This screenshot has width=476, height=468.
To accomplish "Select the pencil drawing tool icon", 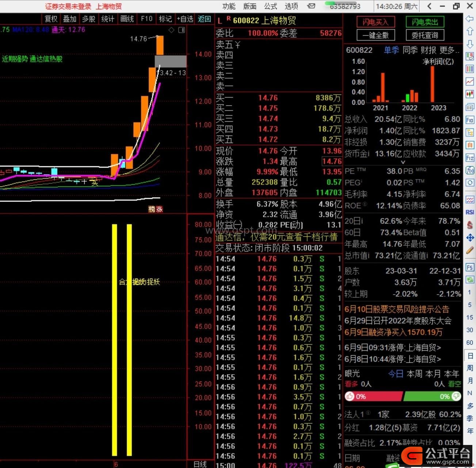I will coord(470,250).
